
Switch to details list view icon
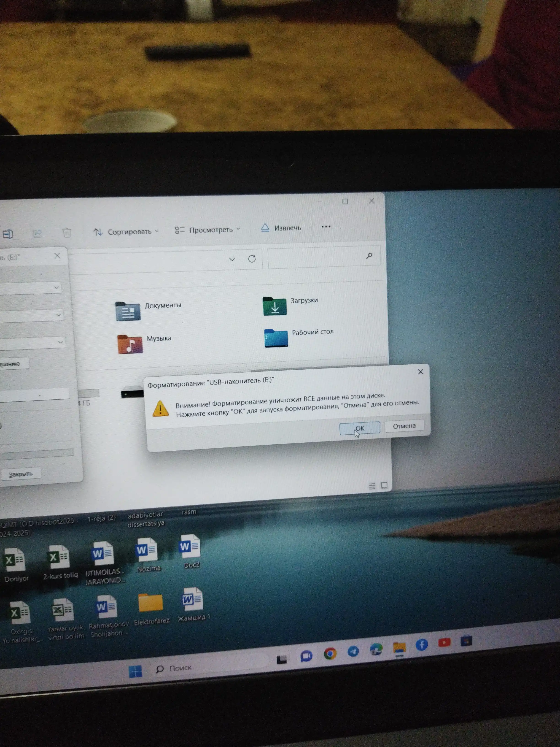372,486
